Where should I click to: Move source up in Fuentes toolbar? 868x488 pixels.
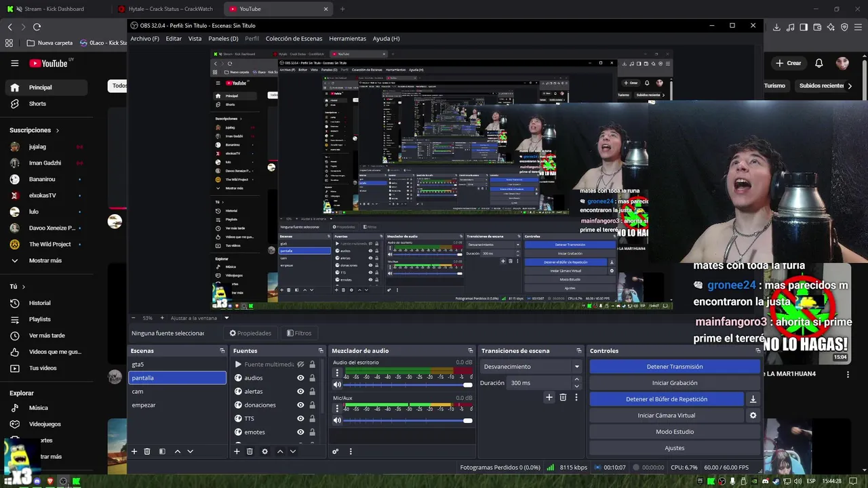[x=280, y=451]
